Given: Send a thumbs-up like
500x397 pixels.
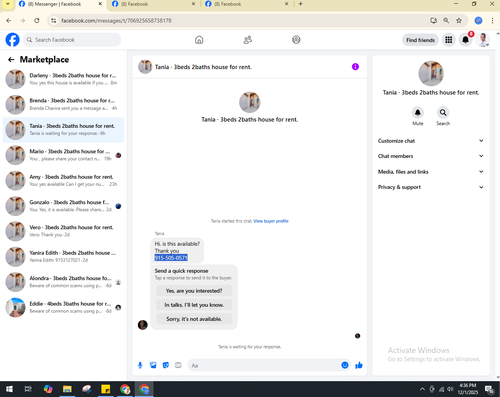Looking at the screenshot, I should pos(359,365).
